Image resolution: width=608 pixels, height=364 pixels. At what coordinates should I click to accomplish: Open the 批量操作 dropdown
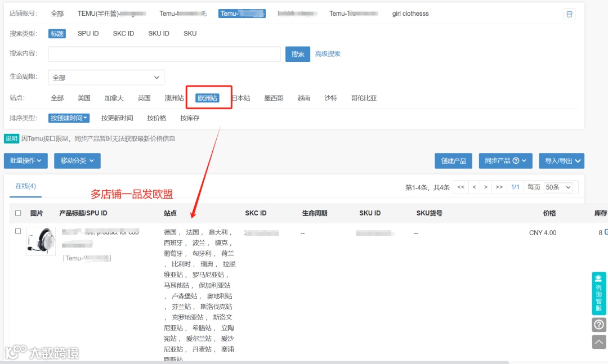pyautogui.click(x=25, y=160)
